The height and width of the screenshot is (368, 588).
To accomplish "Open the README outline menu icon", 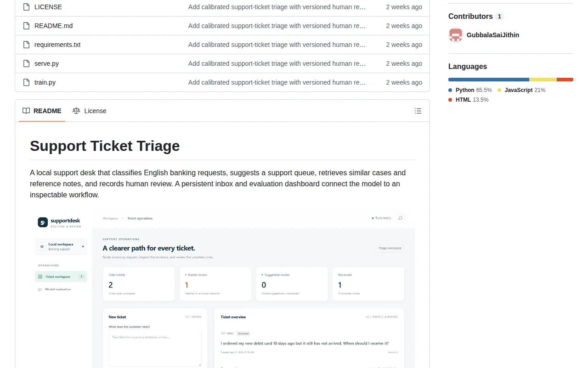I will (x=418, y=111).
